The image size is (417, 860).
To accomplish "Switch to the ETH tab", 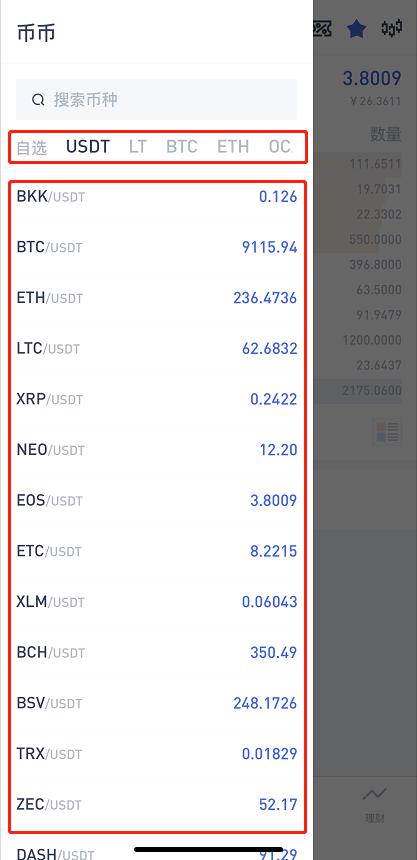I will 233,146.
